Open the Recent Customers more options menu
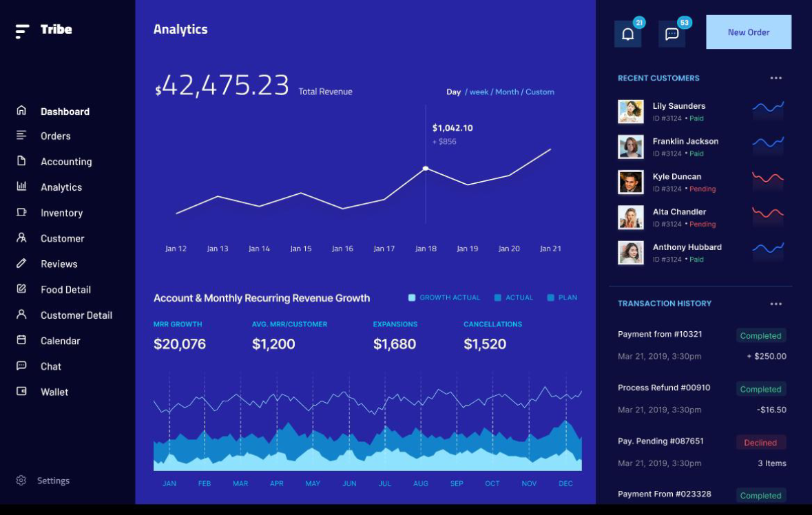Screen dimensions: 812x515 tap(775, 78)
